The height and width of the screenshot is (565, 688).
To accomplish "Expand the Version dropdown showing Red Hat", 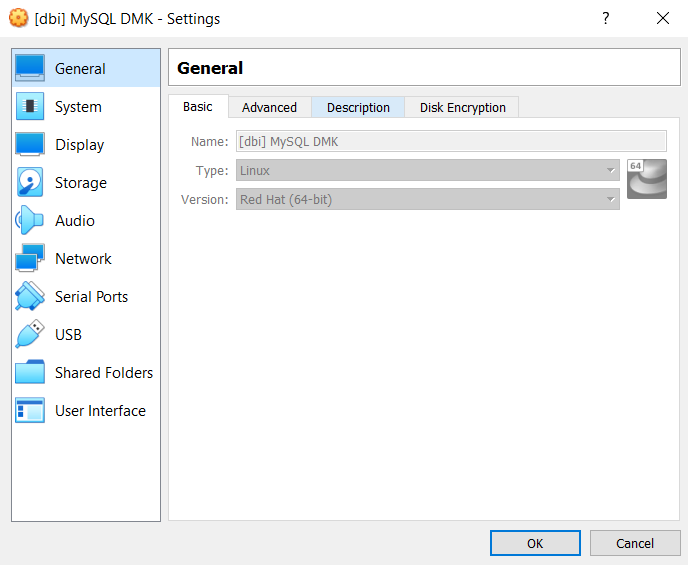I will [x=427, y=199].
